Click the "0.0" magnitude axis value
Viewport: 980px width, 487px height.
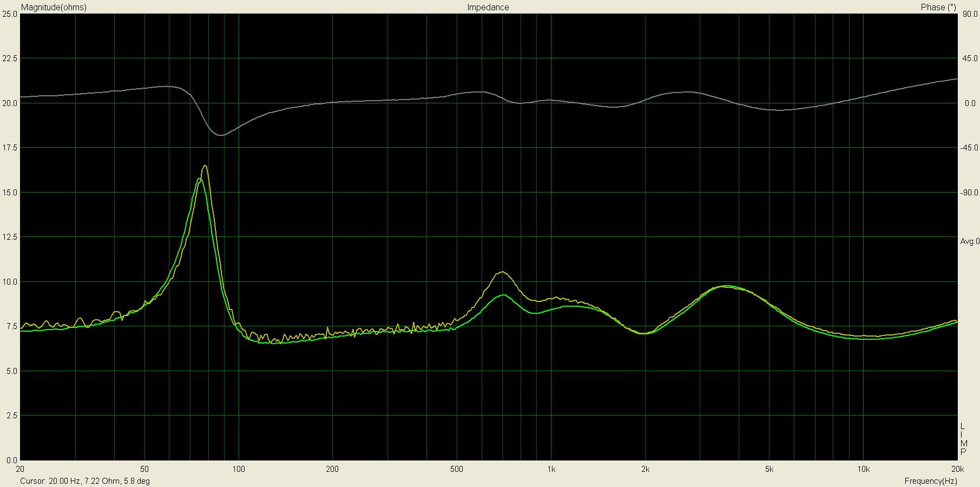tap(11, 460)
